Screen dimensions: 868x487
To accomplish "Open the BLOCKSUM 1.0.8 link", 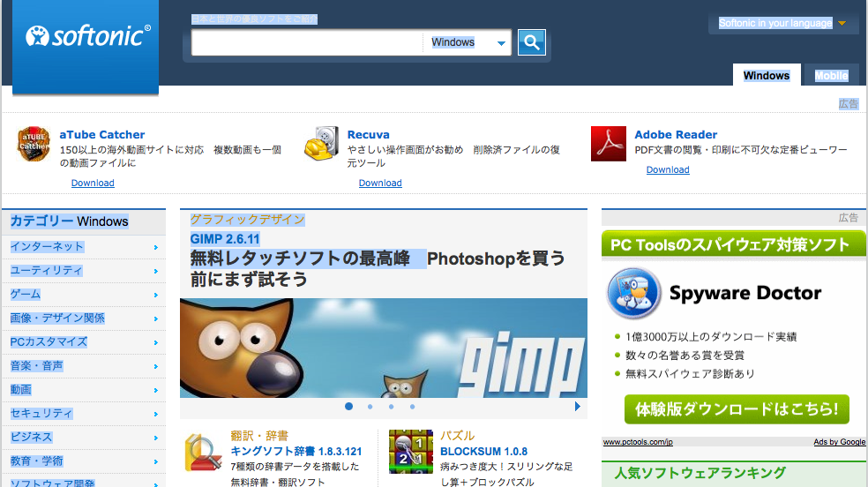I will [483, 452].
